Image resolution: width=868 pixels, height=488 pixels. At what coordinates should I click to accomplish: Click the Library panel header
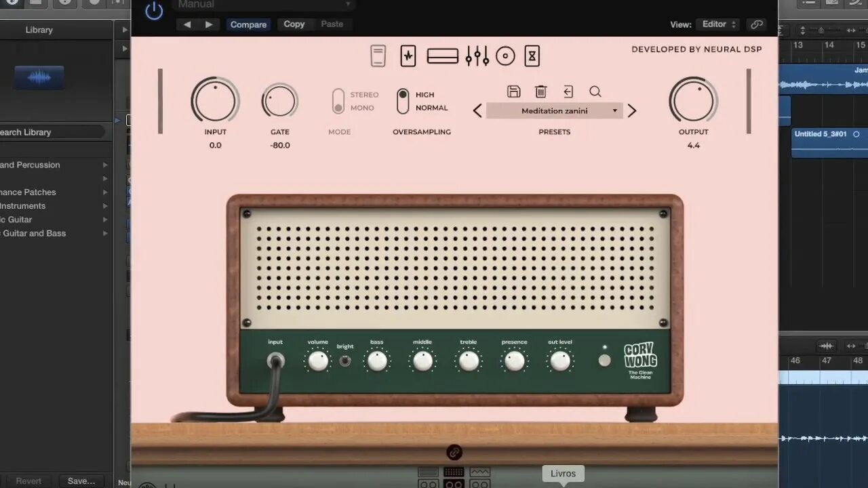[x=39, y=30]
